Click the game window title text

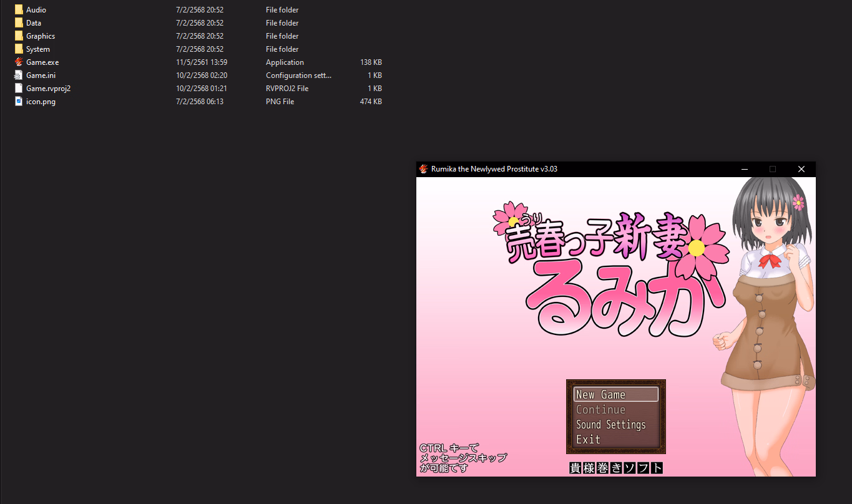tap(494, 169)
